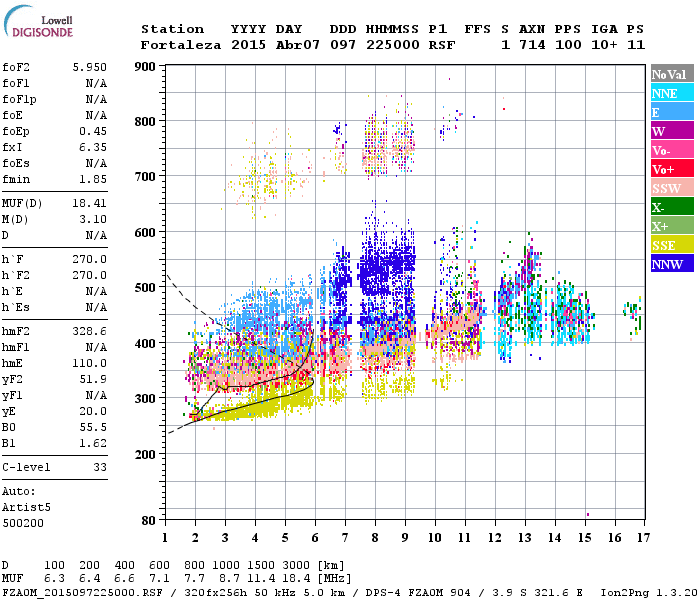Click the foF2 value 5.950
Image resolution: width=700 pixels, height=600 pixels.
[x=89, y=68]
